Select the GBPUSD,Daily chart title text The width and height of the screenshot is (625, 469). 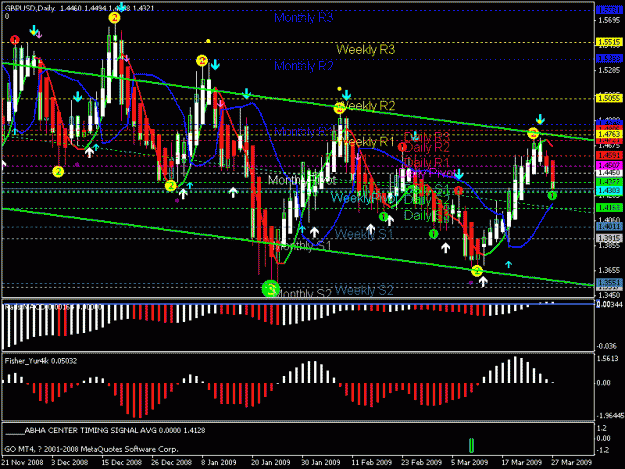[30, 8]
